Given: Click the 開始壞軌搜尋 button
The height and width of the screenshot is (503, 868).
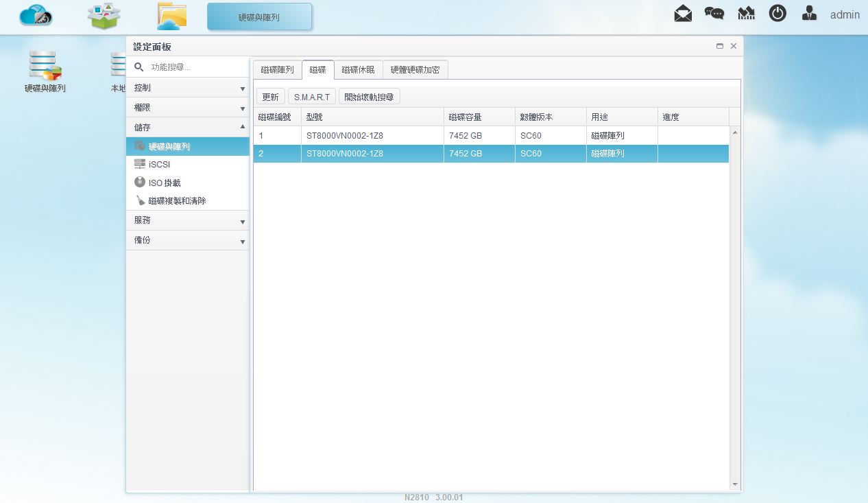Looking at the screenshot, I should [370, 97].
